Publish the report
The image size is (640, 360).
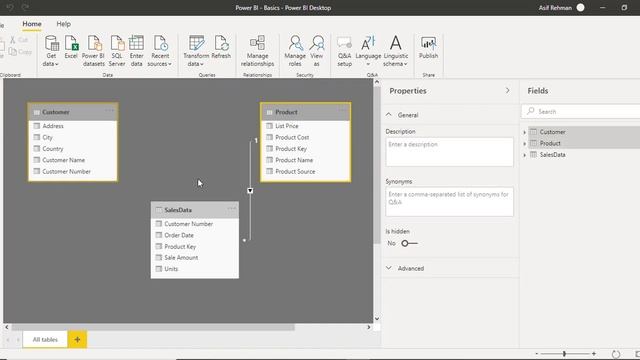(428, 47)
